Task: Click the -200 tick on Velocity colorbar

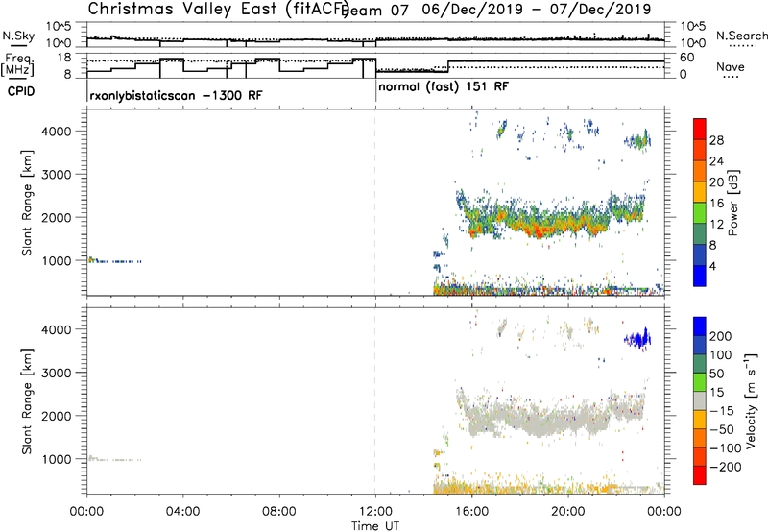Action: coord(726,467)
